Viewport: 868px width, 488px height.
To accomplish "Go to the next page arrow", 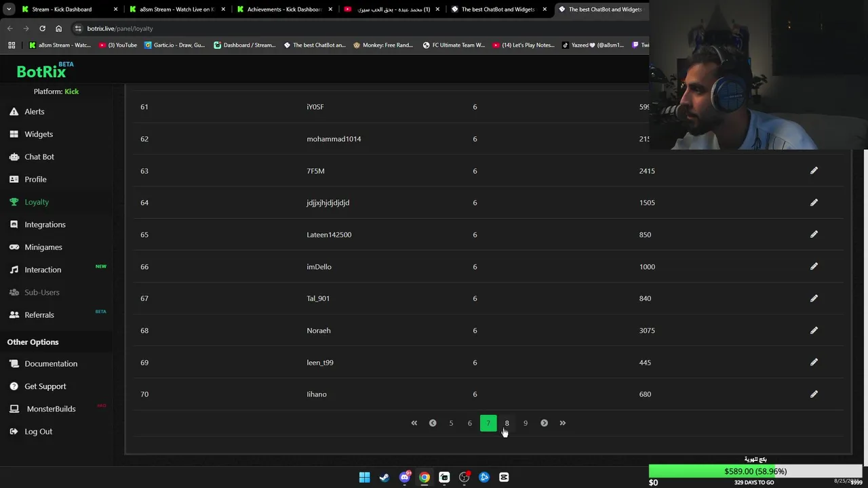I will click(x=544, y=423).
